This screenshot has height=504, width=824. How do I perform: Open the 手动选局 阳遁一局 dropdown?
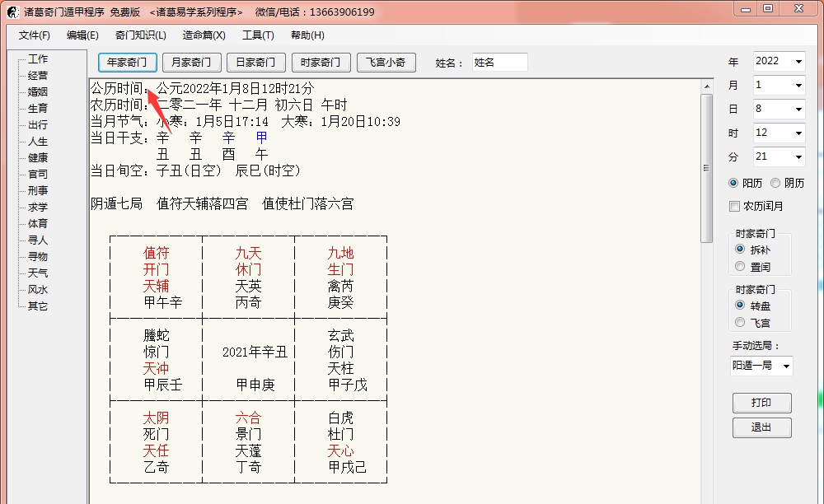[761, 365]
